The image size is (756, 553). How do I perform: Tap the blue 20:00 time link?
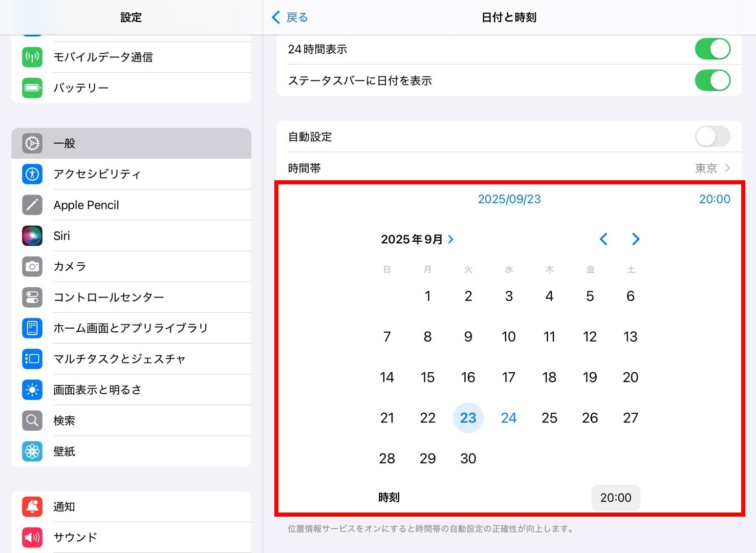pos(715,199)
